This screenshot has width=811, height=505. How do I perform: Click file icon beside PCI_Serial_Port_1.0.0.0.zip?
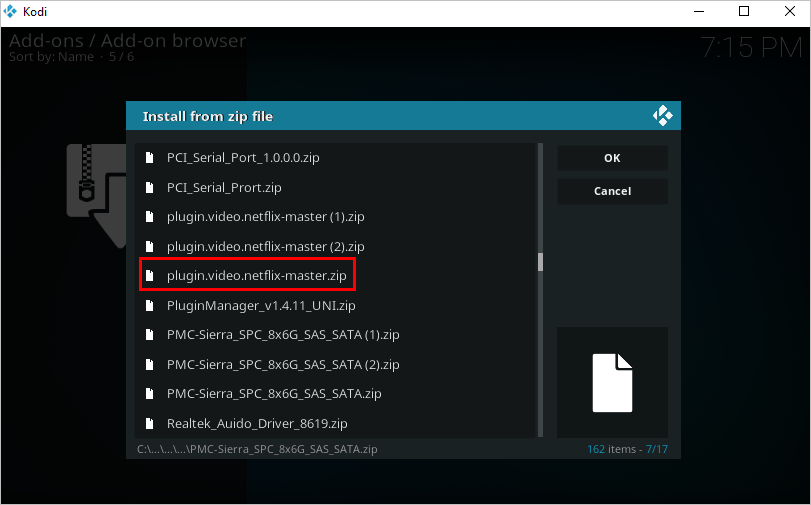pyautogui.click(x=149, y=158)
